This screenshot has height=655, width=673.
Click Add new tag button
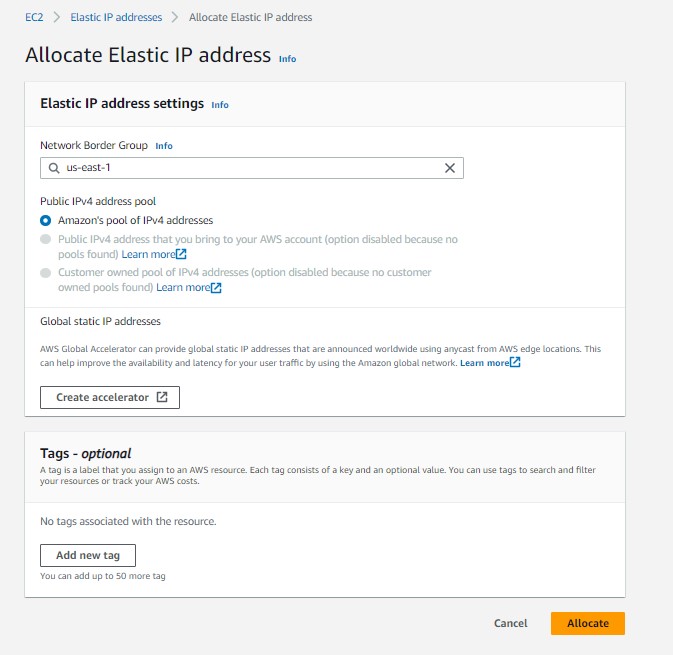pos(88,555)
